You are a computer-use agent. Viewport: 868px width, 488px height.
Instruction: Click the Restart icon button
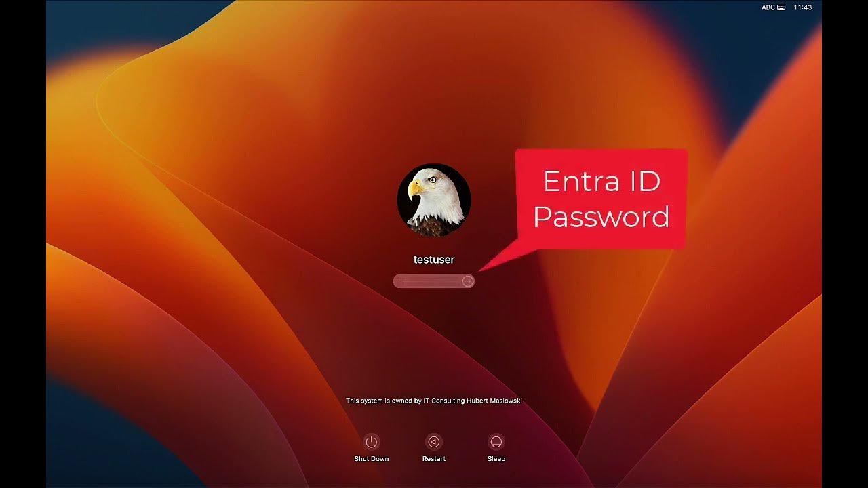point(433,442)
